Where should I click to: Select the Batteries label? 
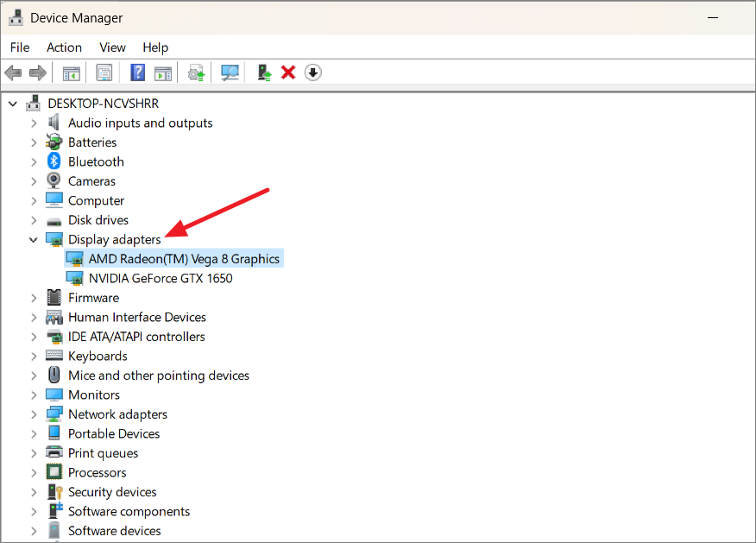coord(92,142)
